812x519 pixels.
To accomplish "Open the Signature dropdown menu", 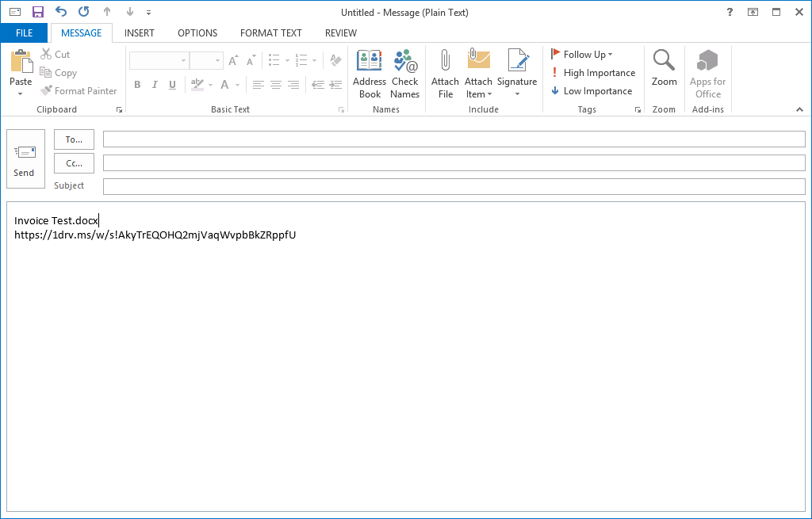I will coord(517,94).
